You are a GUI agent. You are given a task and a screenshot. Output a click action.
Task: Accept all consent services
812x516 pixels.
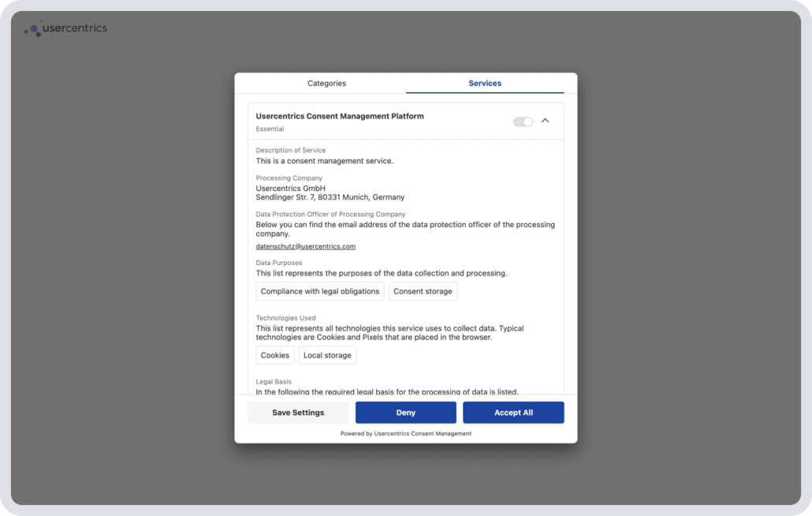pos(513,413)
